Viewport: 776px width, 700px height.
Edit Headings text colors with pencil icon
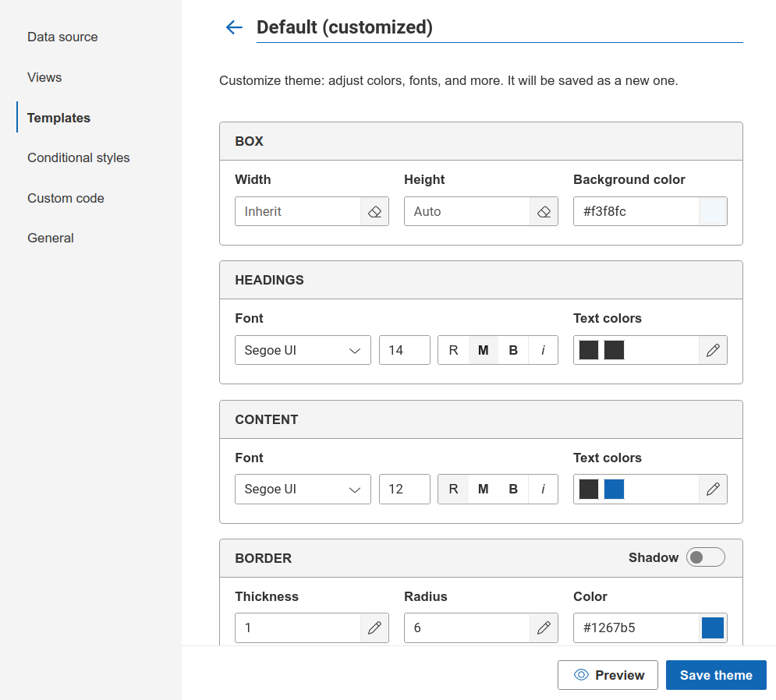point(713,350)
